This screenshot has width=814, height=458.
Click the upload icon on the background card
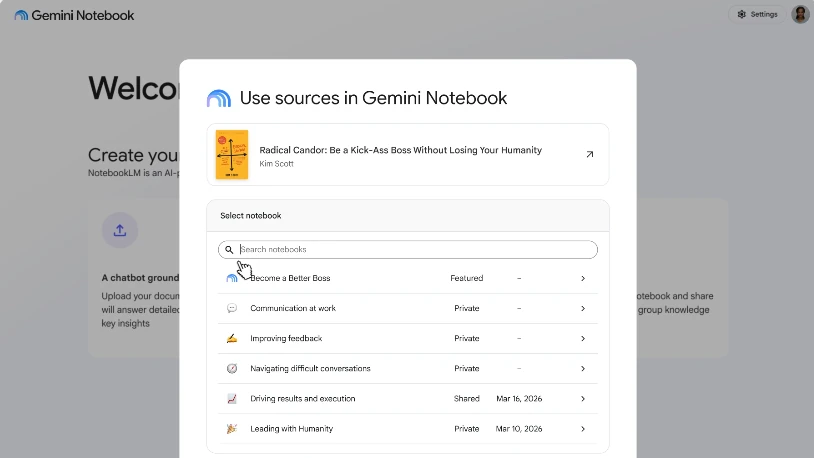120,230
